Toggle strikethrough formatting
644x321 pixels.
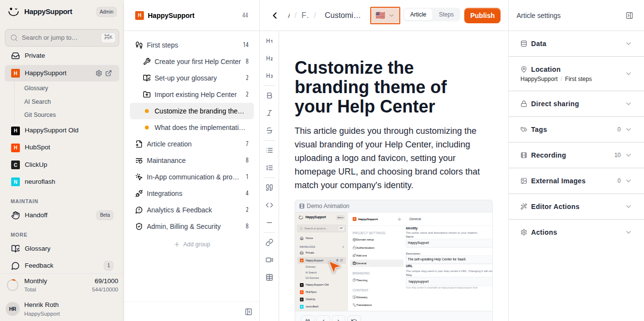[x=269, y=130]
